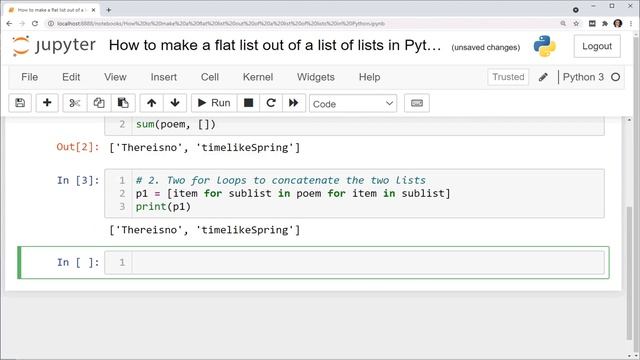This screenshot has width=640, height=360.
Task: Open the browser extensions puzzle icon
Action: (605, 24)
